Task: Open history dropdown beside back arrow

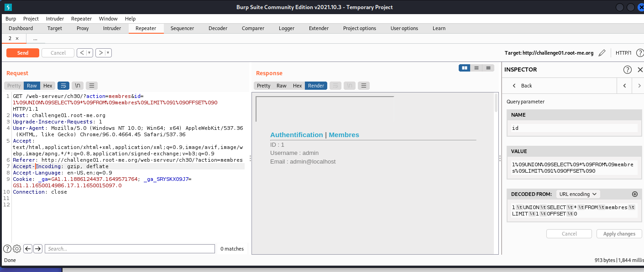Action: click(x=89, y=53)
